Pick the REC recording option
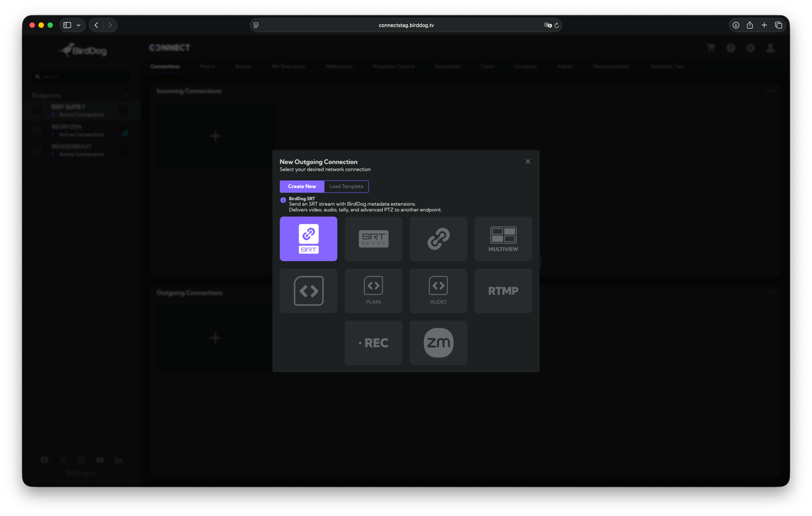 tap(373, 342)
